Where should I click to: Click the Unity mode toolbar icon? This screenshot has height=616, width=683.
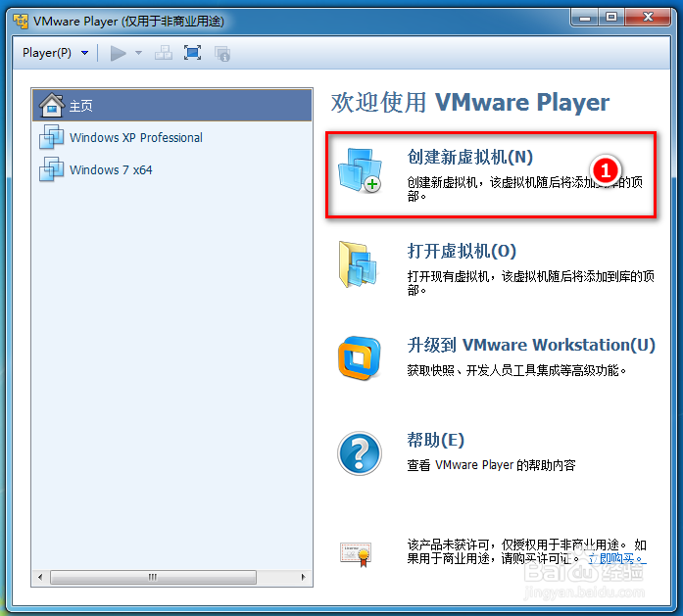point(222,54)
